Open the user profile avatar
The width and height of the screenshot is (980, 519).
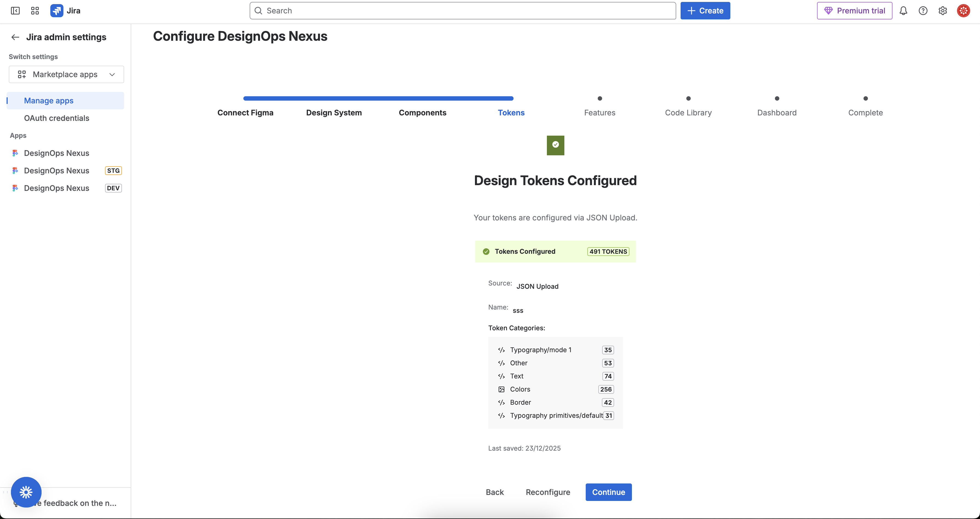[963, 11]
